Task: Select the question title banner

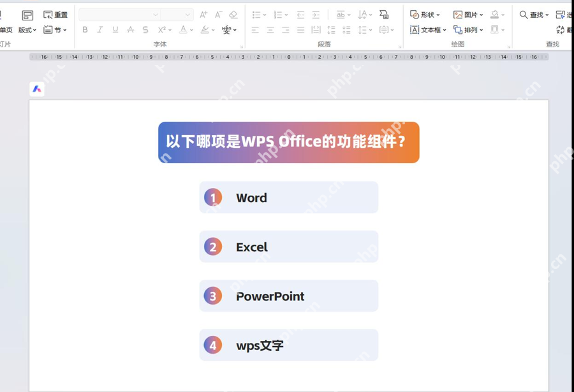Action: tap(289, 142)
